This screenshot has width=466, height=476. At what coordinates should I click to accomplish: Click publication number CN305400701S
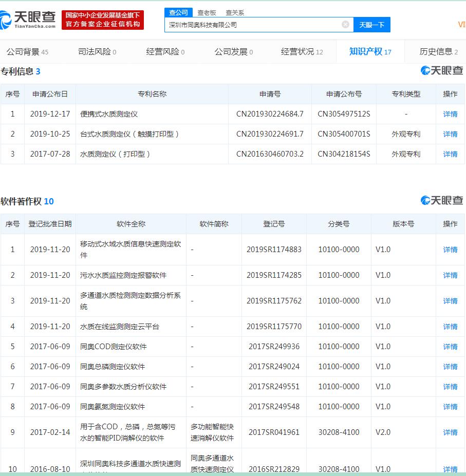coord(344,134)
